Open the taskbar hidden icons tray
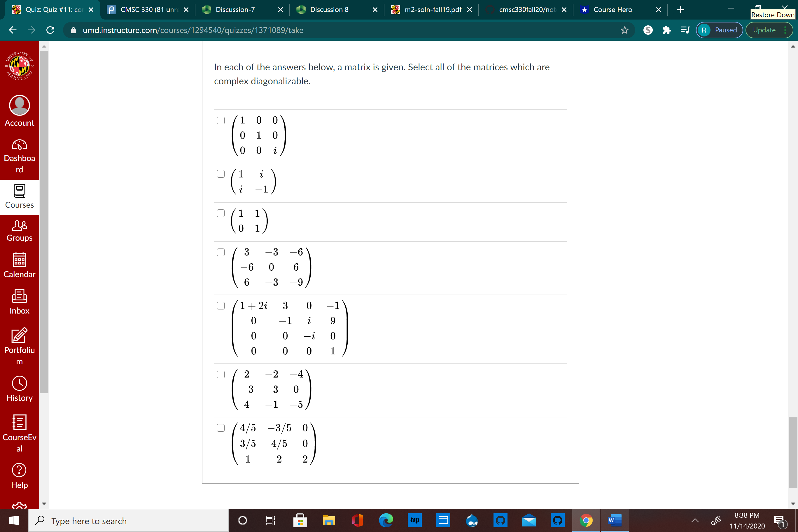The height and width of the screenshot is (532, 798). [x=695, y=520]
